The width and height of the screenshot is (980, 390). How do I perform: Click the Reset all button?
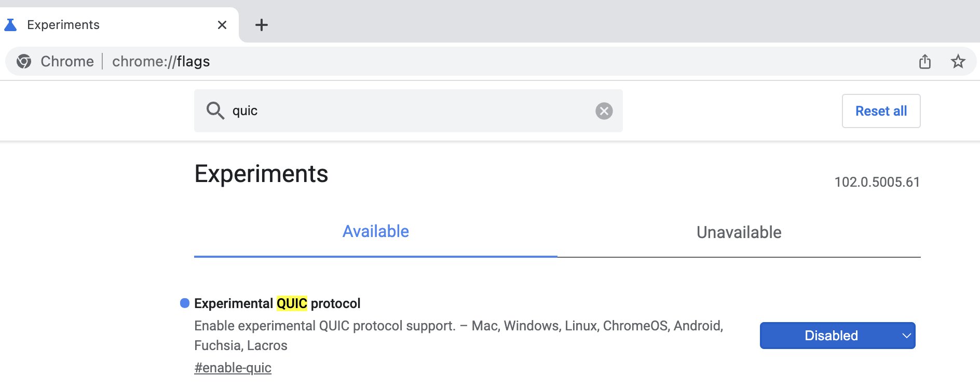881,111
